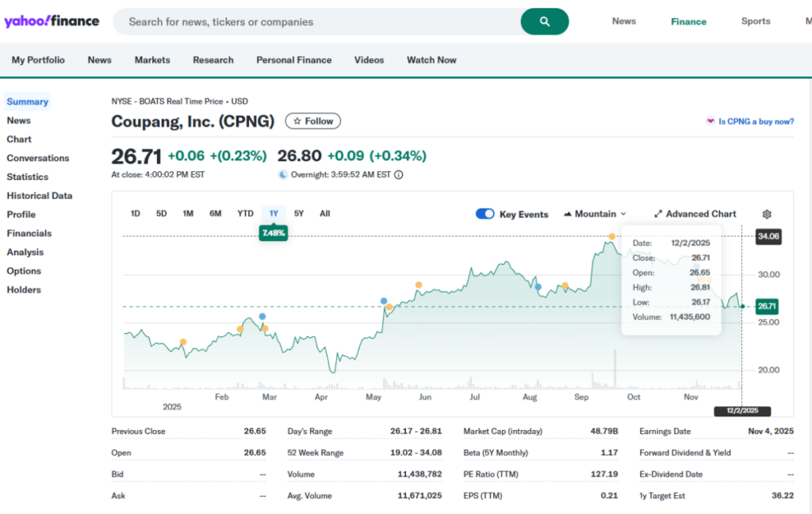
Task: Click the Yahoo Finance logo
Action: click(x=52, y=21)
